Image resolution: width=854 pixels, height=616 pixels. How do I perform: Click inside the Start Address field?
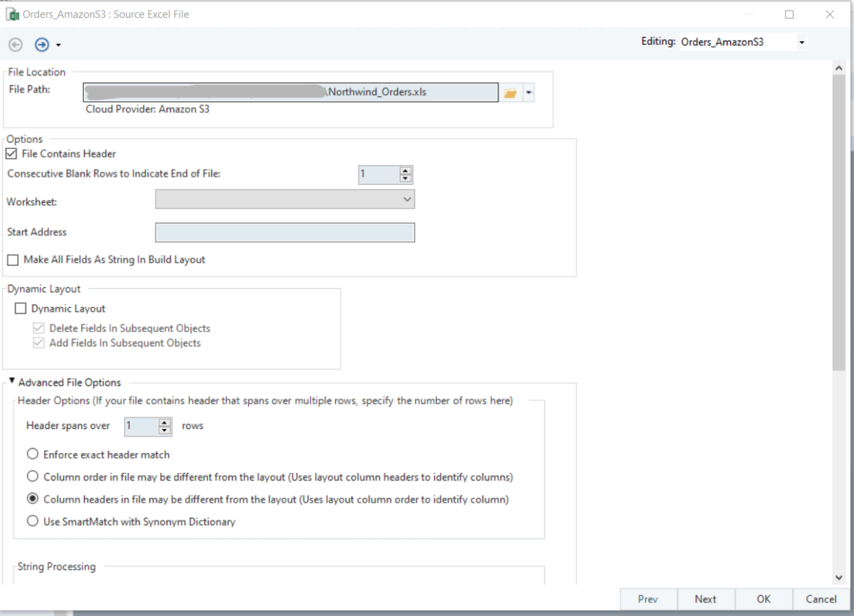285,232
